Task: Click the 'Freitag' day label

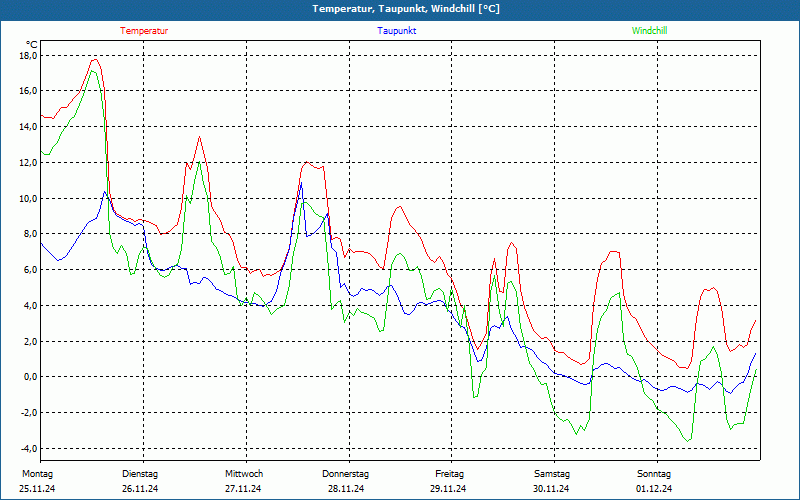Action: point(449,474)
